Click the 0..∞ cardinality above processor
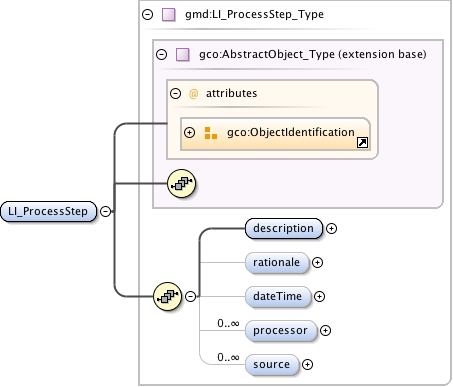Screen dimensions: 453x387 pyautogui.click(x=228, y=323)
